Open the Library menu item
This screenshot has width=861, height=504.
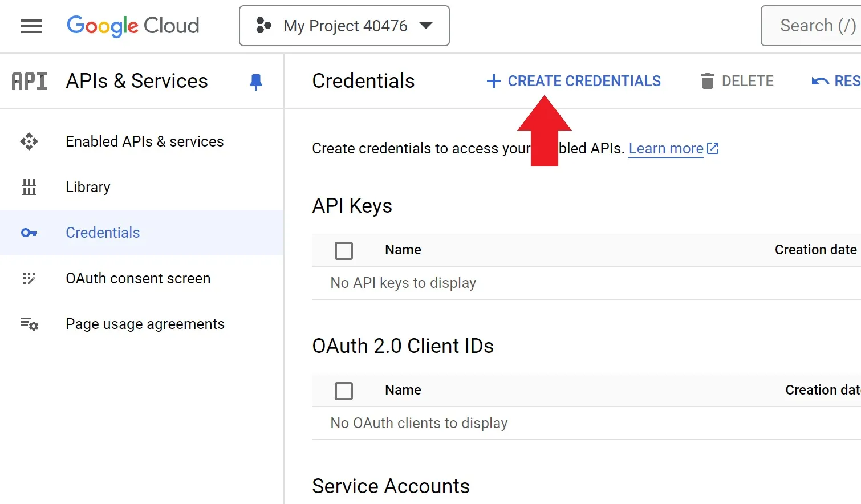pos(88,187)
